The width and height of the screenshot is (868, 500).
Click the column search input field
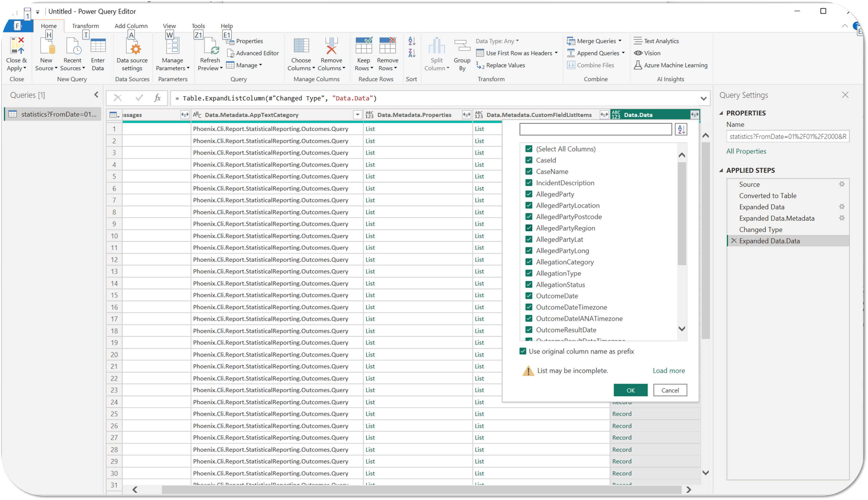click(595, 130)
